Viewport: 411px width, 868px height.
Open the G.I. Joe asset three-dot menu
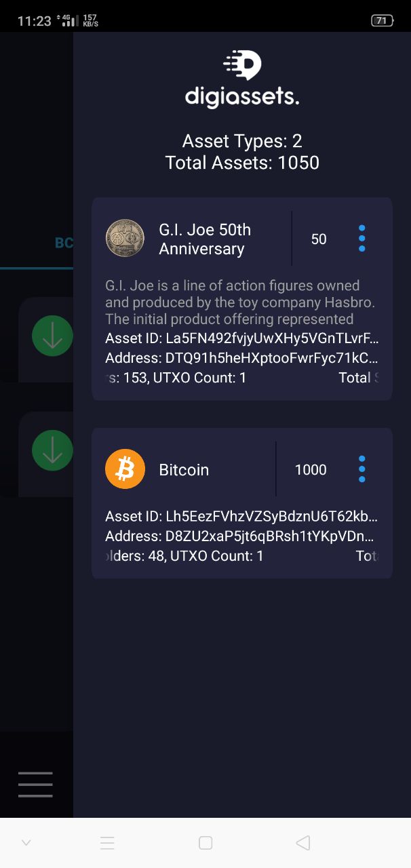361,239
